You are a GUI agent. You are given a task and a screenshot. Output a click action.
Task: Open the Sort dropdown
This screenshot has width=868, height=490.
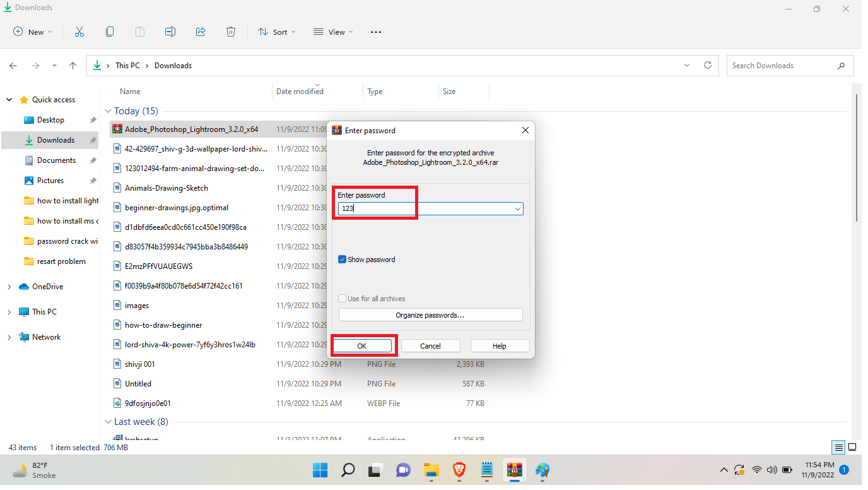pos(277,32)
